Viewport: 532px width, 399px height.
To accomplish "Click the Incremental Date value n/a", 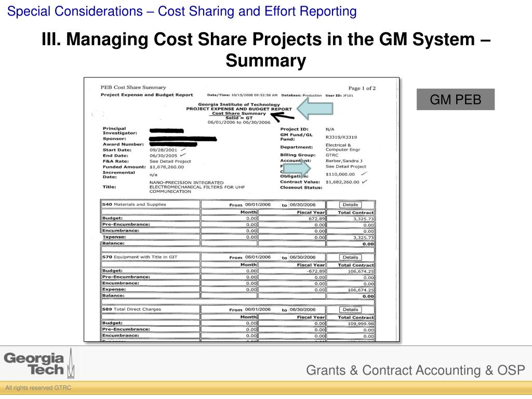I will click(153, 175).
